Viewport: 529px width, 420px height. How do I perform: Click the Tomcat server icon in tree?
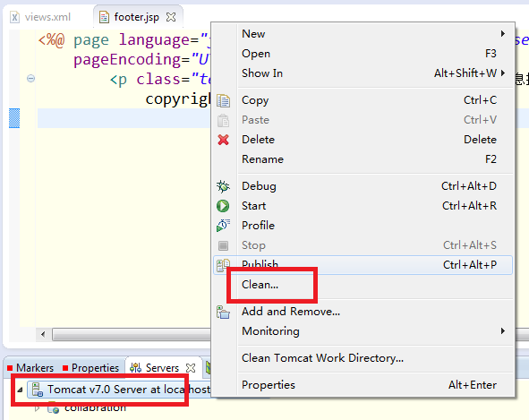pyautogui.click(x=37, y=390)
